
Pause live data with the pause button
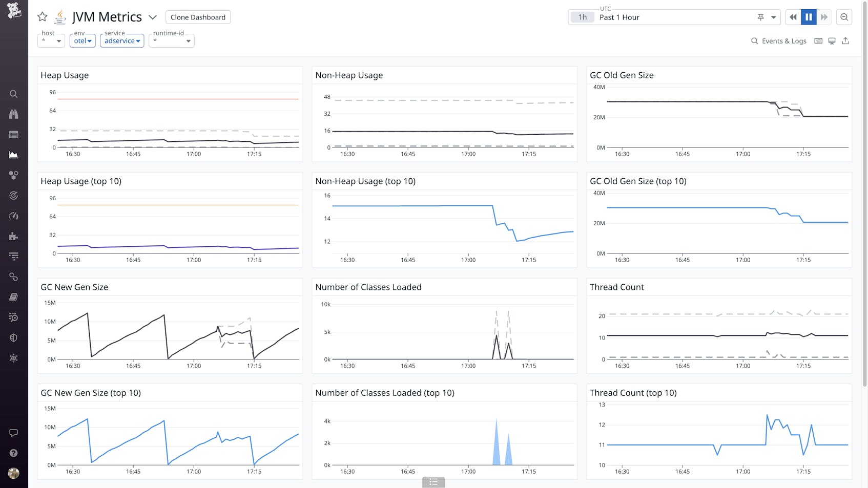pyautogui.click(x=809, y=17)
